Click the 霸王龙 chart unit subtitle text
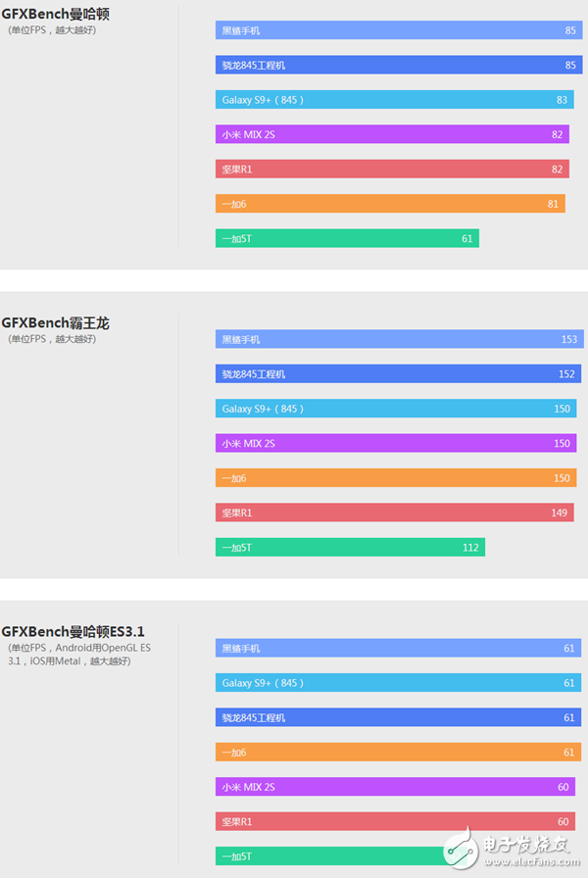The width and height of the screenshot is (588, 878). (x=52, y=339)
